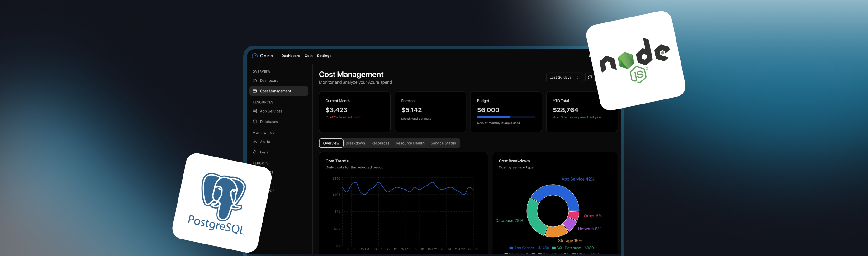Switch to the Service Status tab
Image resolution: width=868 pixels, height=256 pixels.
coord(443,143)
